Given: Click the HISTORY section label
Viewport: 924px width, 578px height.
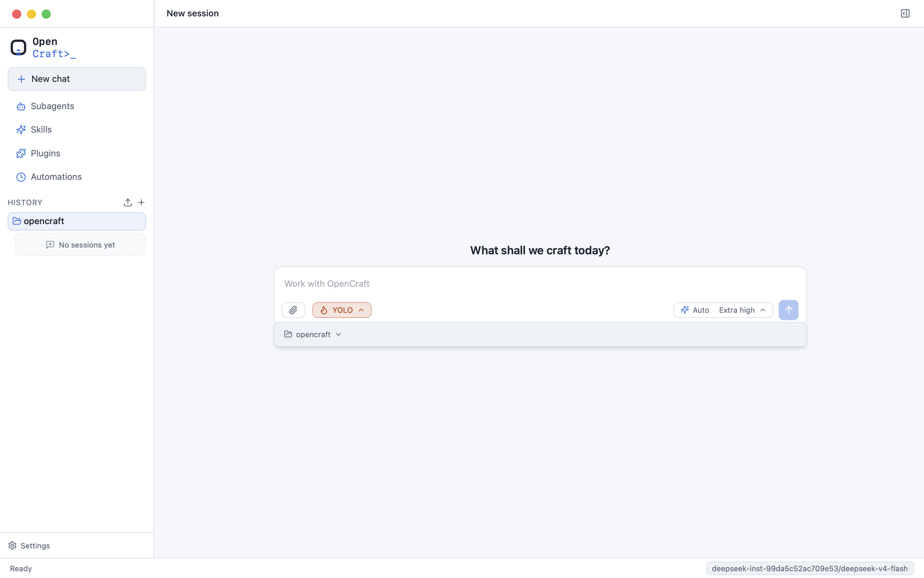Looking at the screenshot, I should coord(25,203).
